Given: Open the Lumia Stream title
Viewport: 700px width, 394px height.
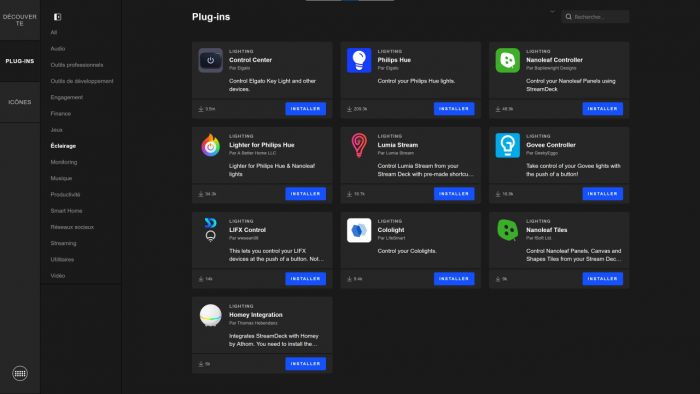Looking at the screenshot, I should point(398,145).
